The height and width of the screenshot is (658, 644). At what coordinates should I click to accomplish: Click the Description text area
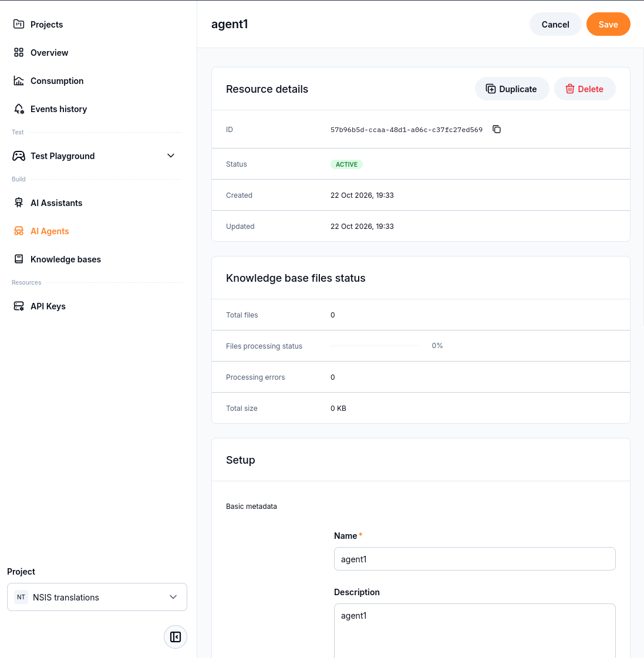(475, 631)
